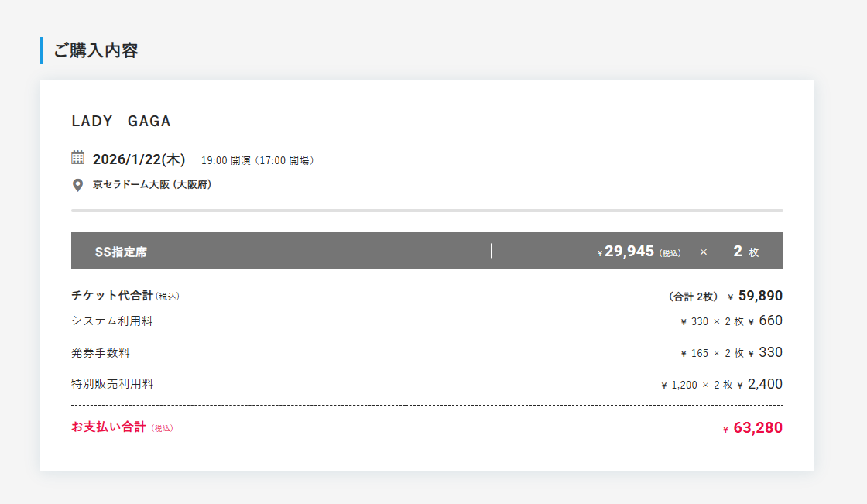This screenshot has height=504, width=867.
Task: Click the ¥63,280 payment total
Action: 752,428
